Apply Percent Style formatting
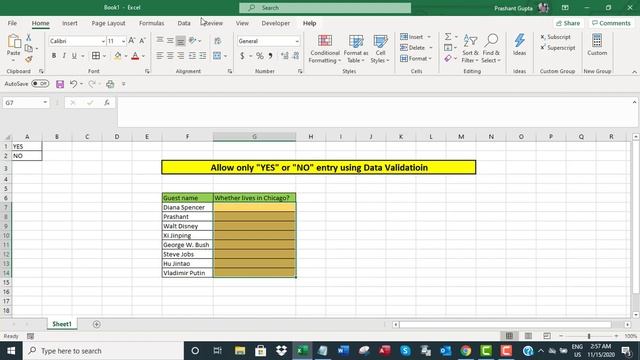Image resolution: width=640 pixels, height=360 pixels. point(260,56)
